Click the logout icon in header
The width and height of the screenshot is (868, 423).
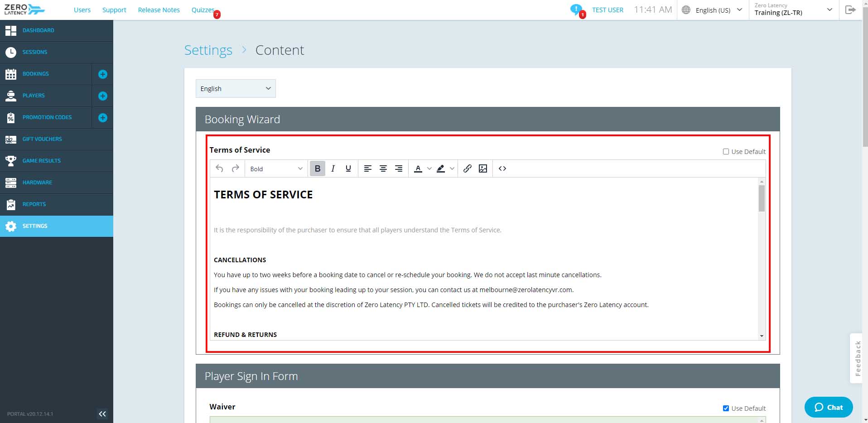coord(850,10)
